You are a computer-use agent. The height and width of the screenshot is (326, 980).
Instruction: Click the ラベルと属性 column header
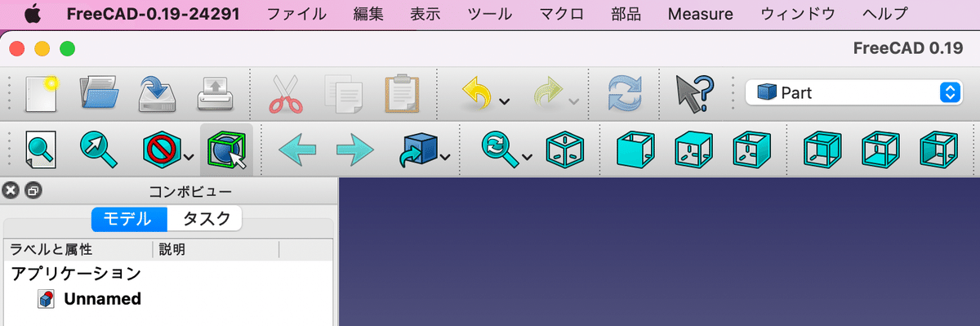tap(78, 250)
